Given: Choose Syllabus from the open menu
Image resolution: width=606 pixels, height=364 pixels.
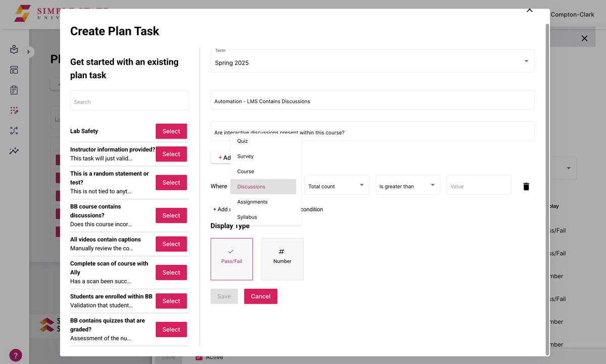Looking at the screenshot, I should [247, 217].
